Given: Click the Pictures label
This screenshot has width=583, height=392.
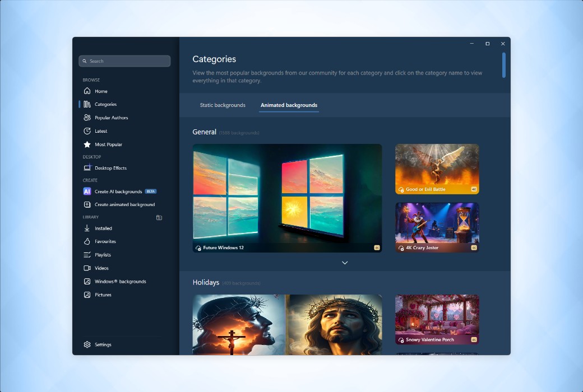Looking at the screenshot, I should tap(103, 295).
